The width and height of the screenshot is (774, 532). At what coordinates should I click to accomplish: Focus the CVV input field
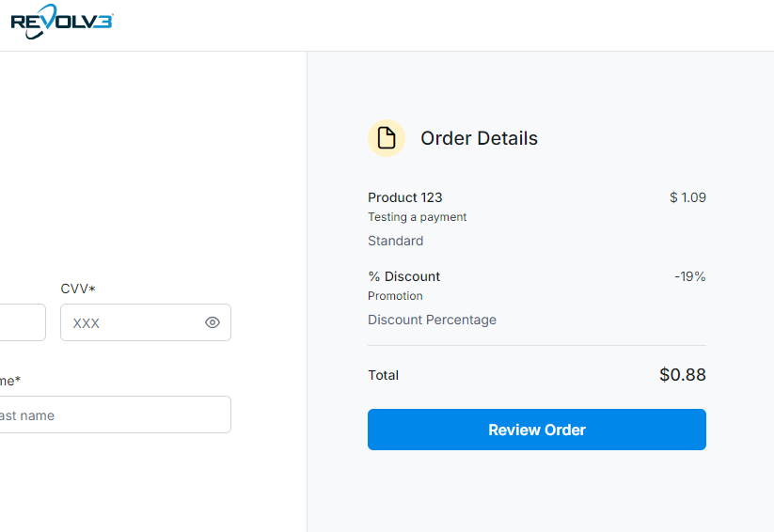coord(146,322)
